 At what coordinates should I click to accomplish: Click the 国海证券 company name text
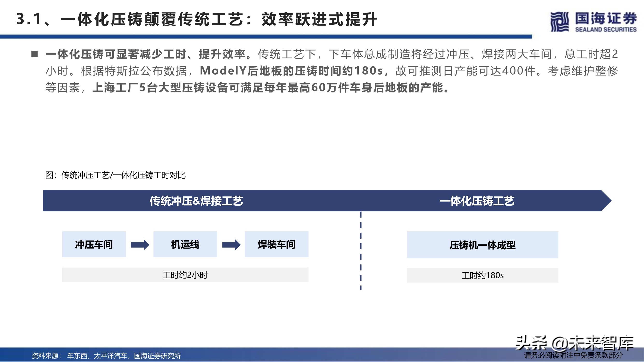point(606,18)
